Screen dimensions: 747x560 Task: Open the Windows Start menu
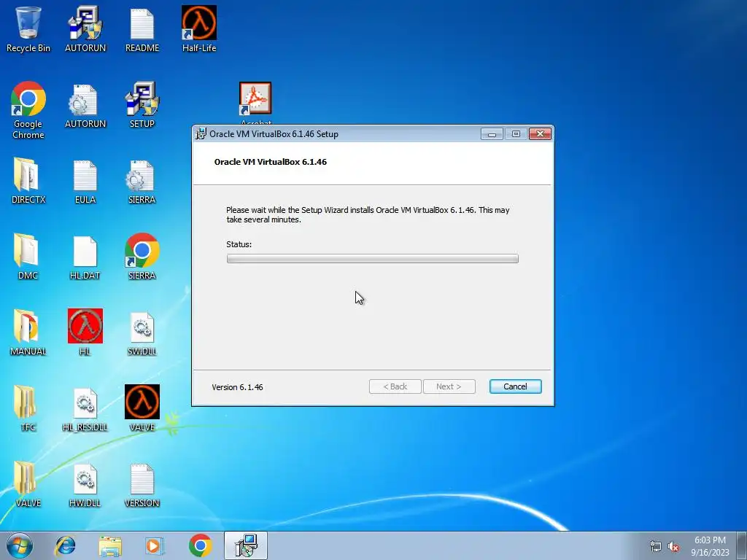(x=20, y=545)
